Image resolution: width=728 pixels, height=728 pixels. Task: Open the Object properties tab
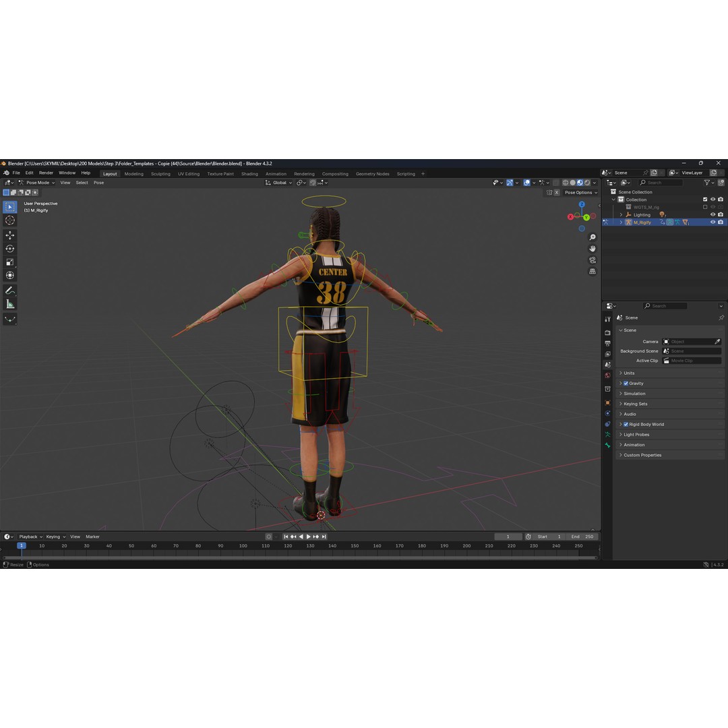click(x=607, y=402)
